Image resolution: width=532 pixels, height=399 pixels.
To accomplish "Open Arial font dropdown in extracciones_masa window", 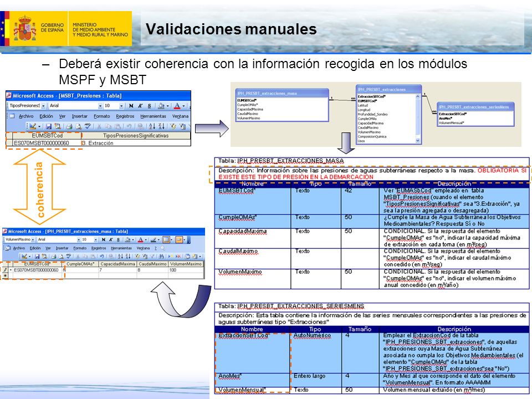I will [x=79, y=239].
